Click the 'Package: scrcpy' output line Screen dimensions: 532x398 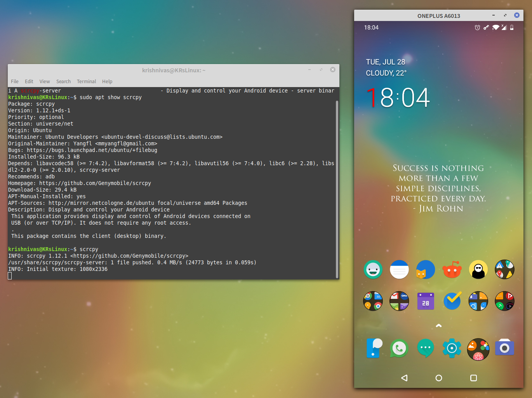(31, 104)
